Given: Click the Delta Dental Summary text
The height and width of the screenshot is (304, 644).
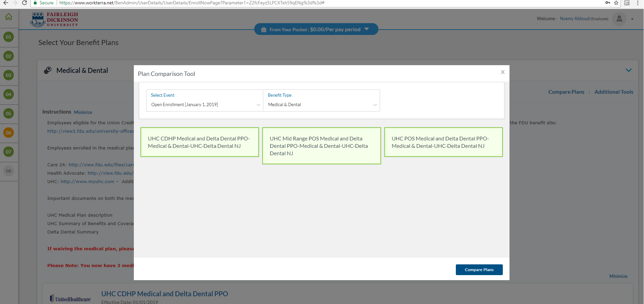Looking at the screenshot, I should pos(73,232).
